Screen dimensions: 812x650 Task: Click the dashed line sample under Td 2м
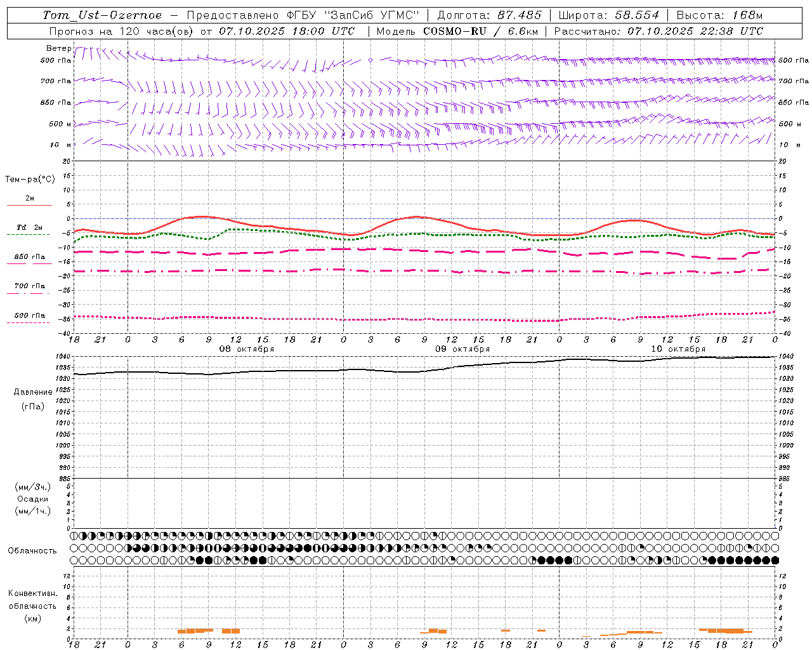[x=29, y=234]
